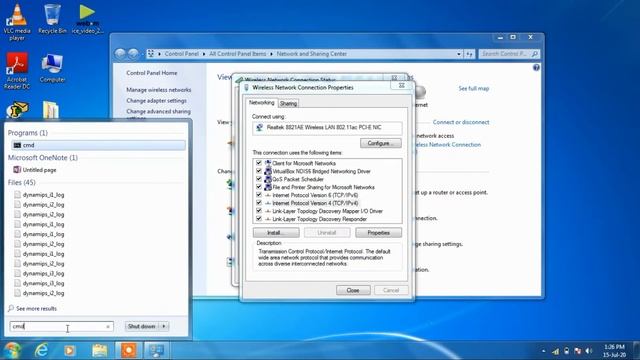Viewport: 640px width, 360px height.
Task: Click Configure button for adapter
Action: 380,143
